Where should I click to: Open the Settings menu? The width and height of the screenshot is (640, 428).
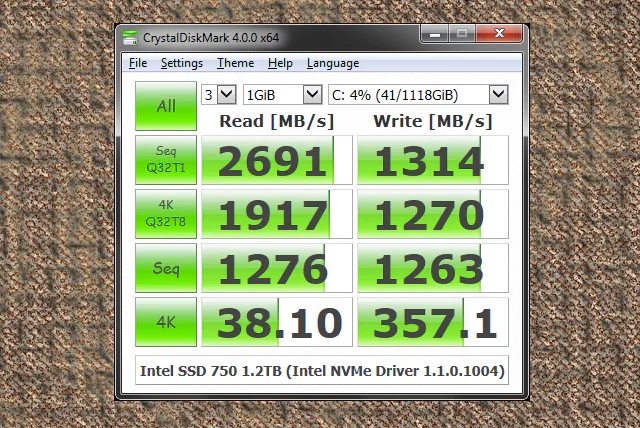pos(182,63)
